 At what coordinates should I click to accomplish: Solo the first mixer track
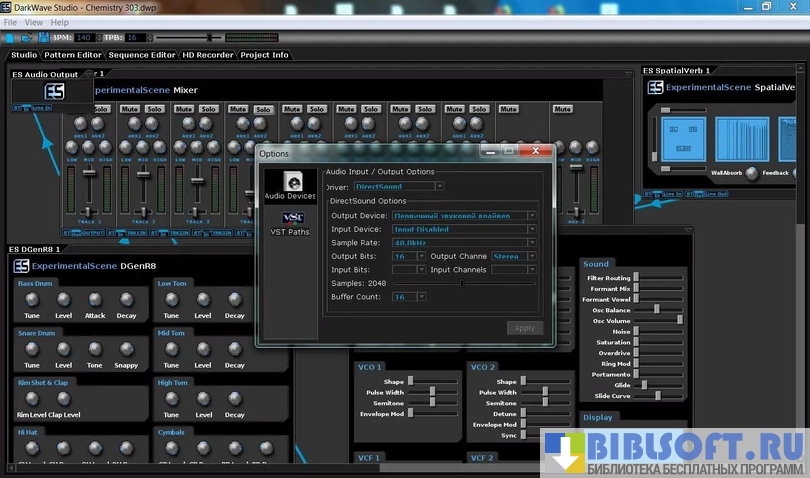pos(101,109)
